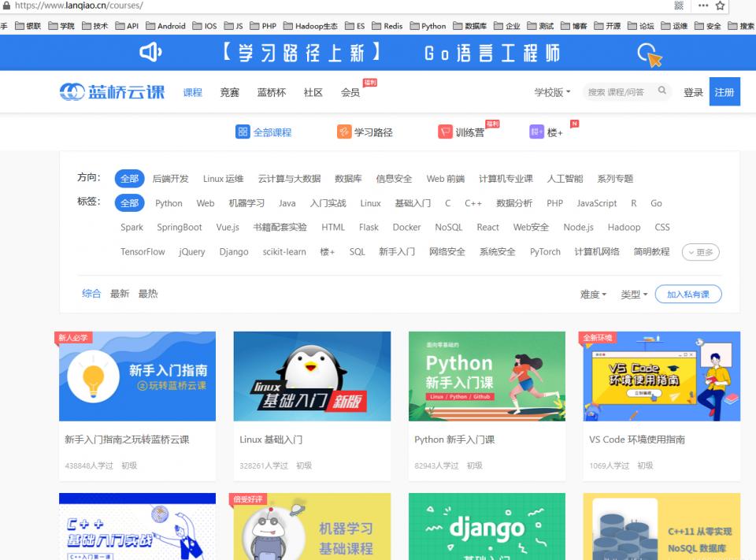756x560 pixels.
Task: Click the 注册 button
Action: [724, 91]
